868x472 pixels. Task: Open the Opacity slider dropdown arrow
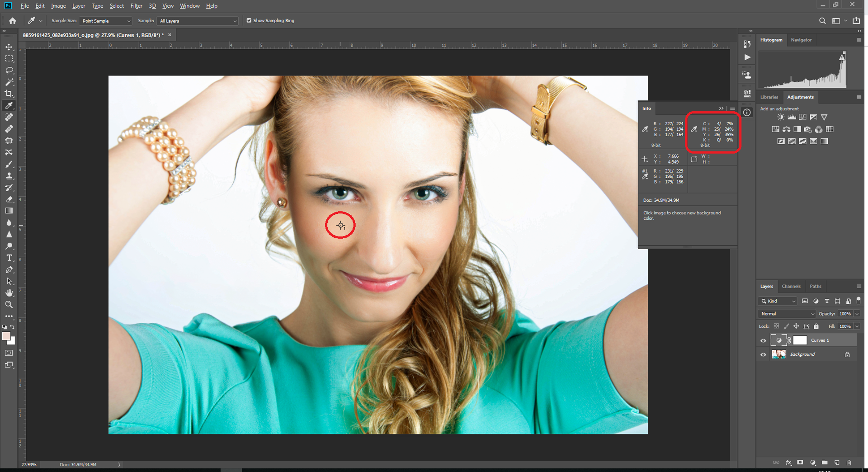click(857, 314)
